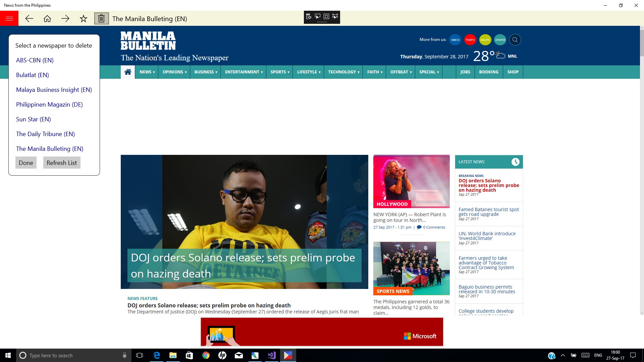Select Sun Star (EN) to delete
The image size is (644, 362).
point(34,119)
